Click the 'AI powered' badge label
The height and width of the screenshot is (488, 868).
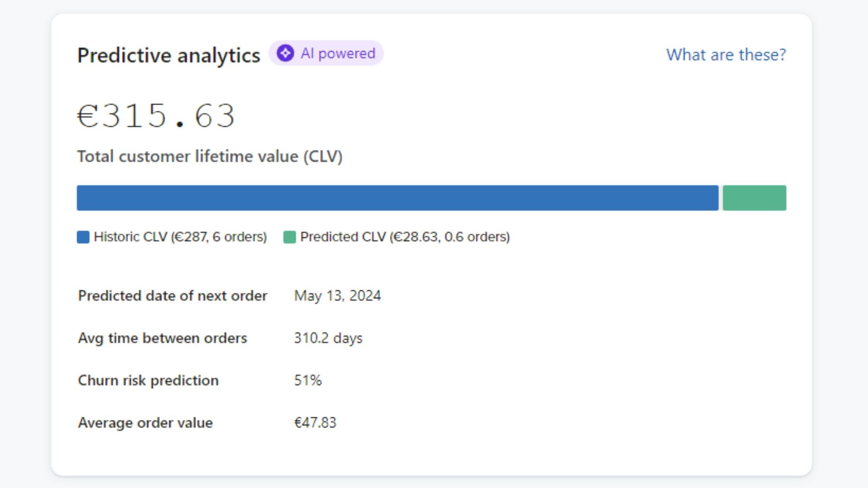click(x=338, y=53)
